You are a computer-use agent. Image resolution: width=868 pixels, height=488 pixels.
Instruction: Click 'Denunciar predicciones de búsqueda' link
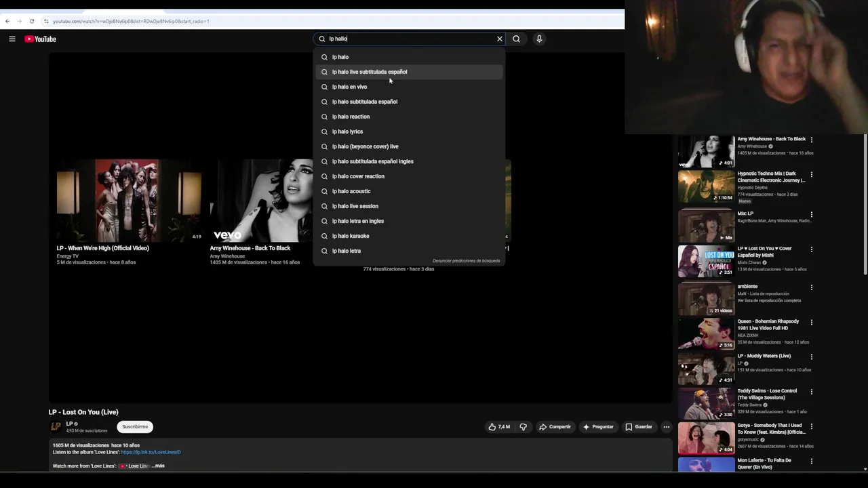pos(466,261)
